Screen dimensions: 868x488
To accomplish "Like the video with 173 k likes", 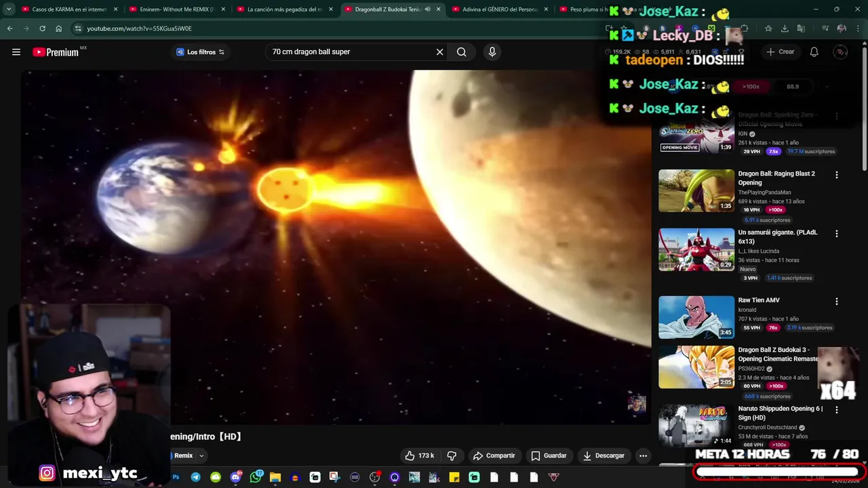I will 419,455.
